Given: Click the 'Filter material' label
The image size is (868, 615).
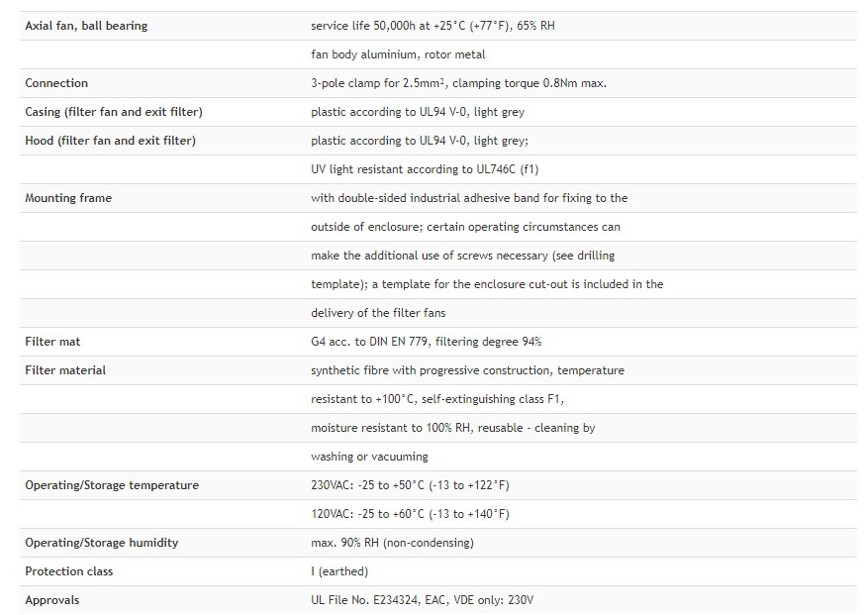Looking at the screenshot, I should click(x=65, y=370).
